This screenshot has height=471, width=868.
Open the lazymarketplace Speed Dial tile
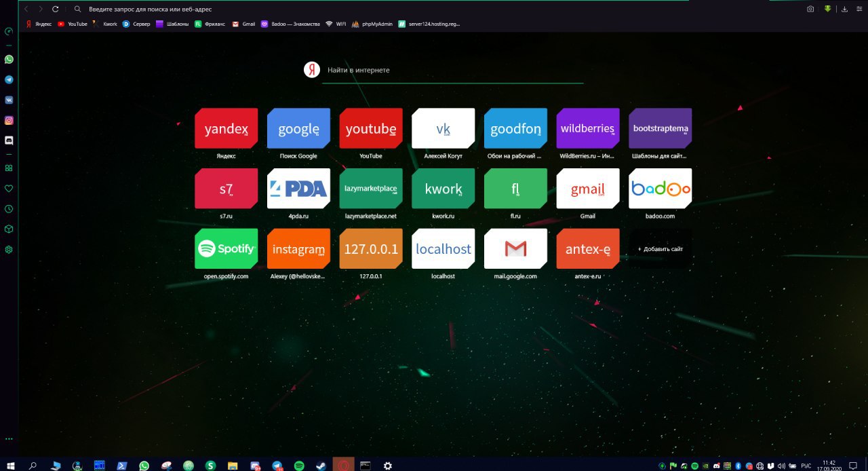point(371,189)
